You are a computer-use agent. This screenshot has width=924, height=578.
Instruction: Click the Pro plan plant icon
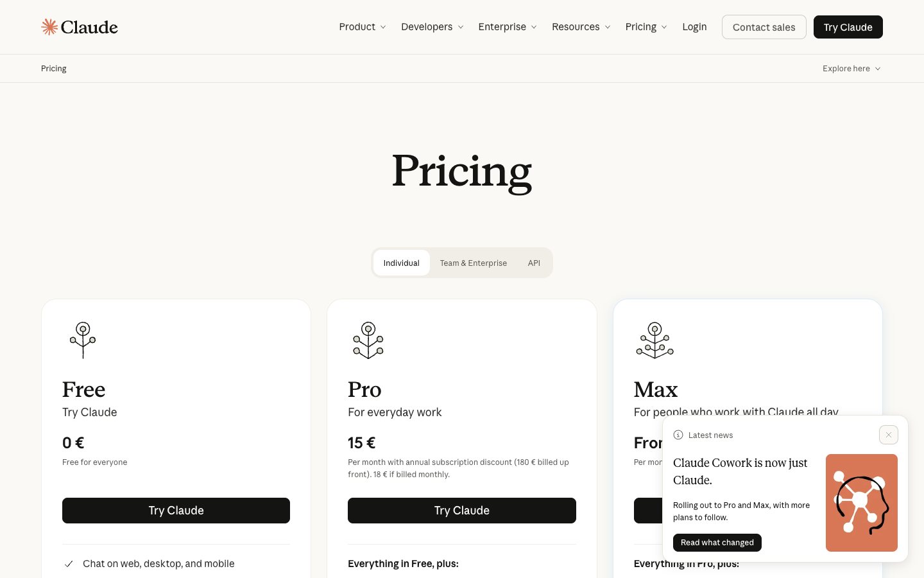coord(368,340)
